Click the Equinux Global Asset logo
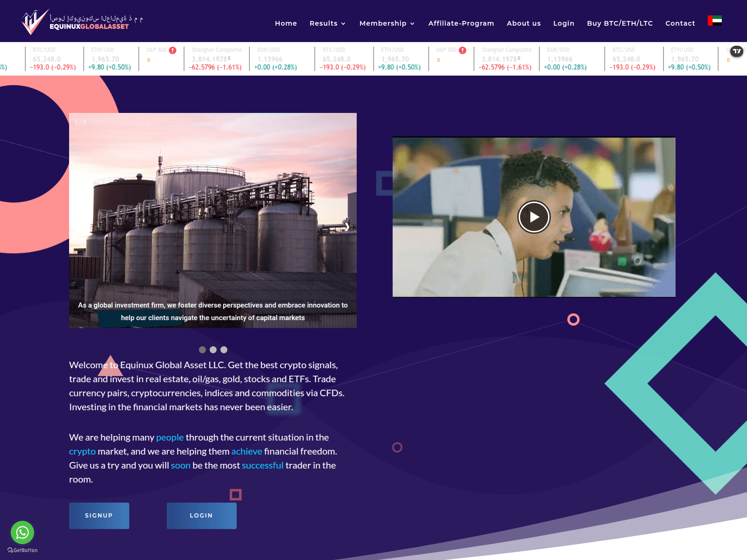The height and width of the screenshot is (560, 747). click(82, 22)
